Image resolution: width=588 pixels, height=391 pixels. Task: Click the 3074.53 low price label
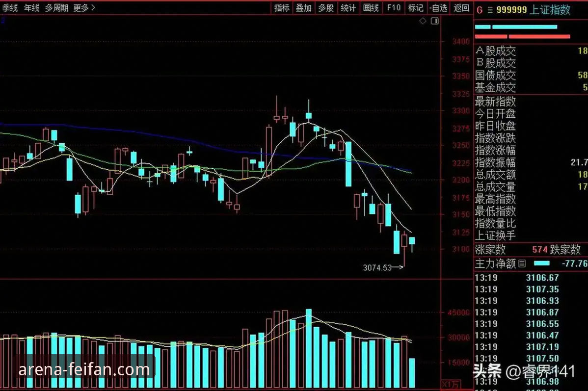click(x=377, y=268)
